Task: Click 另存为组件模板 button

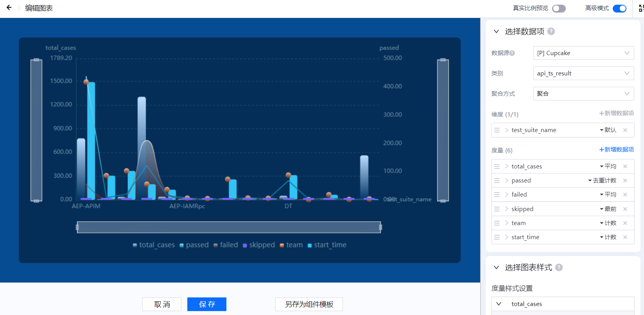Action: tap(309, 304)
